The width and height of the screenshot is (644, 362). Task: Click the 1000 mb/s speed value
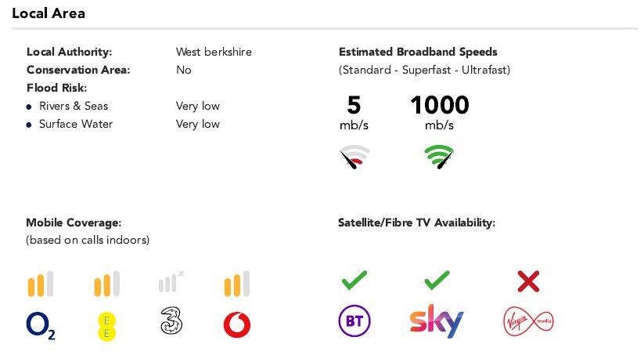439,105
